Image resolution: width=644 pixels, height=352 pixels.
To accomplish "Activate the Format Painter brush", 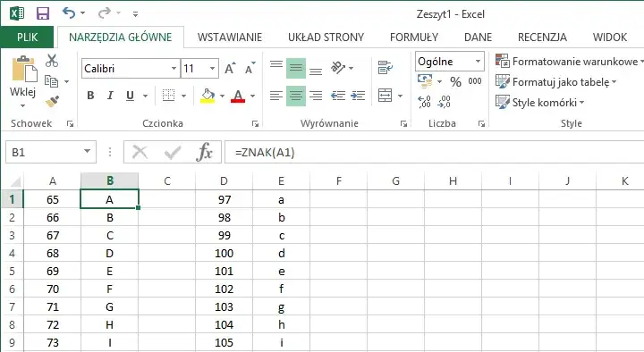I will (x=52, y=101).
